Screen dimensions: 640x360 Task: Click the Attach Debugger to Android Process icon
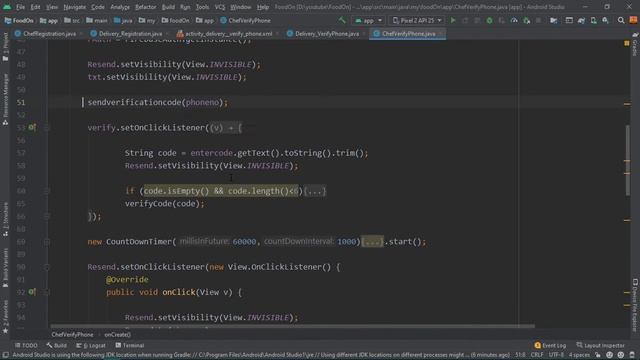coord(527,20)
